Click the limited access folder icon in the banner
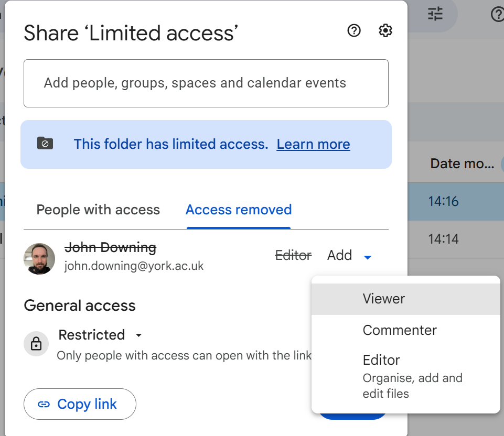 click(45, 144)
